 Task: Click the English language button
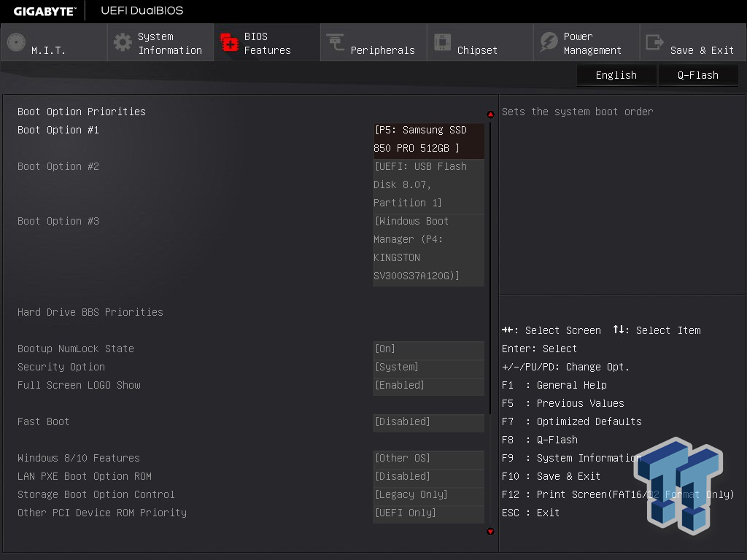coord(616,75)
